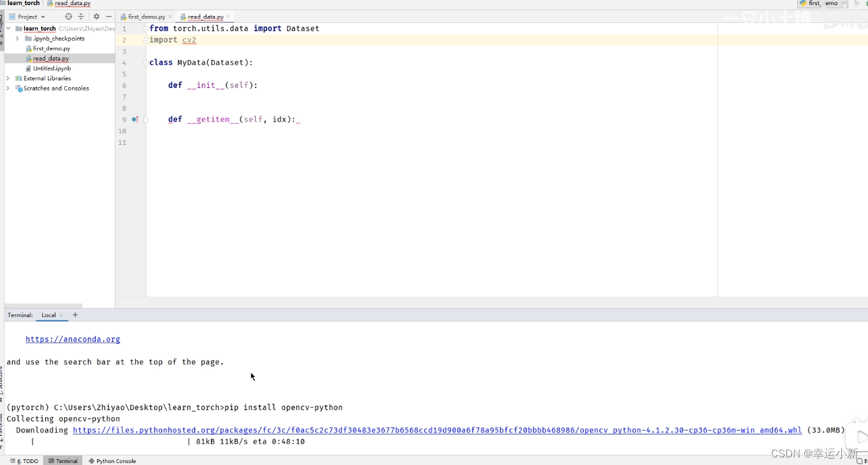This screenshot has width=868, height=465.
Task: Click 'MyData' class name in editor
Action: pyautogui.click(x=191, y=63)
